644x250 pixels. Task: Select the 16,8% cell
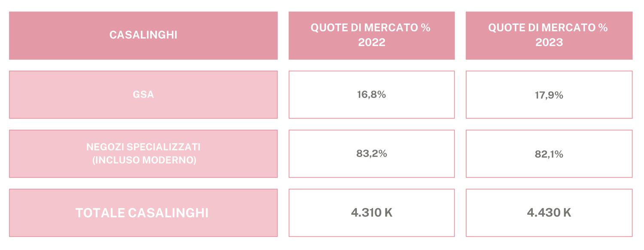(x=371, y=95)
